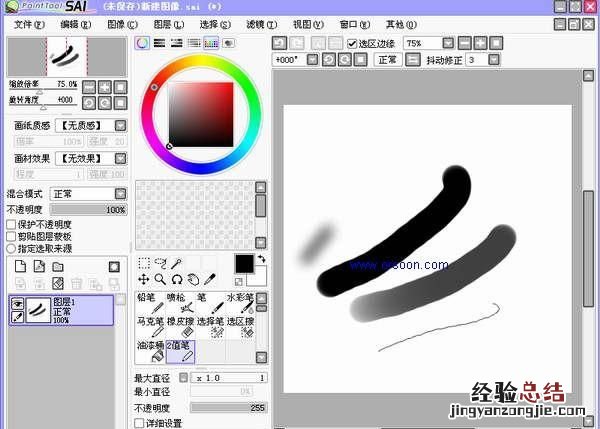The height and width of the screenshot is (429, 600).
Task: Select the rotate canvas tool
Action: 176,279
